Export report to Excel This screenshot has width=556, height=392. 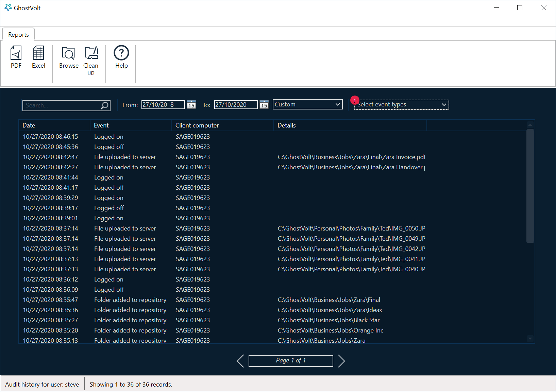click(x=38, y=57)
